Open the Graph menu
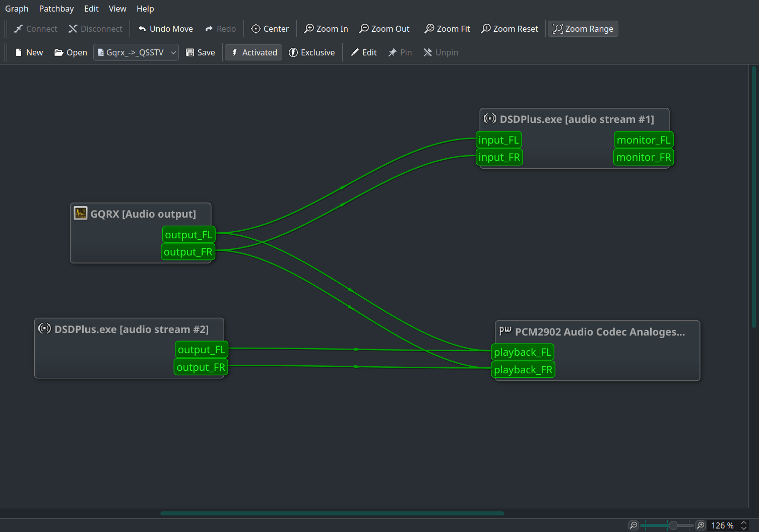This screenshot has width=759, height=532. [x=17, y=9]
